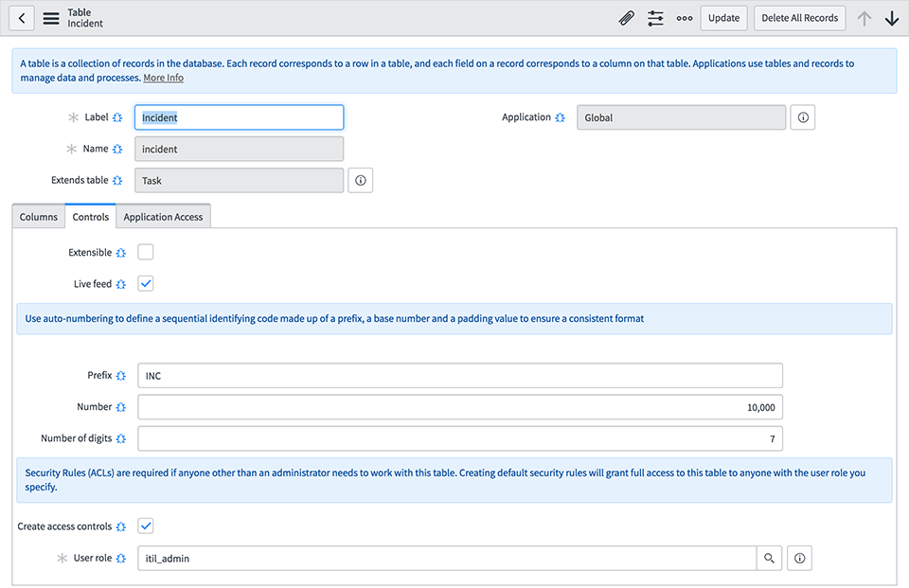Uncheck the Live feed checkbox
909x588 pixels.
(x=146, y=283)
